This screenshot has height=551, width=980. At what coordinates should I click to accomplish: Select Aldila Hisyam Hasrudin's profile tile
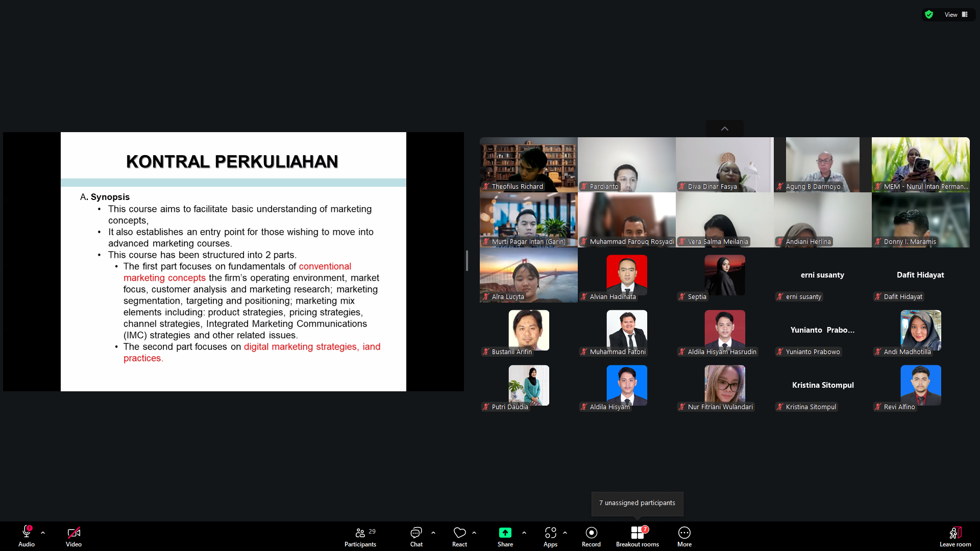[724, 330]
